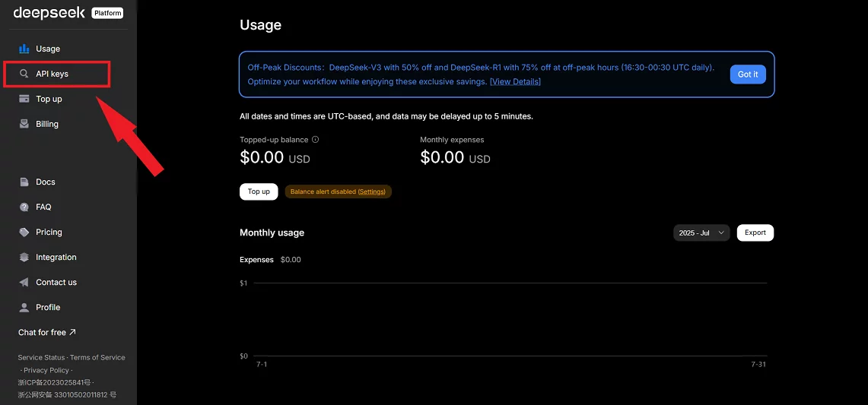Click the Topped-up balance label
The image size is (868, 405).
click(x=274, y=139)
